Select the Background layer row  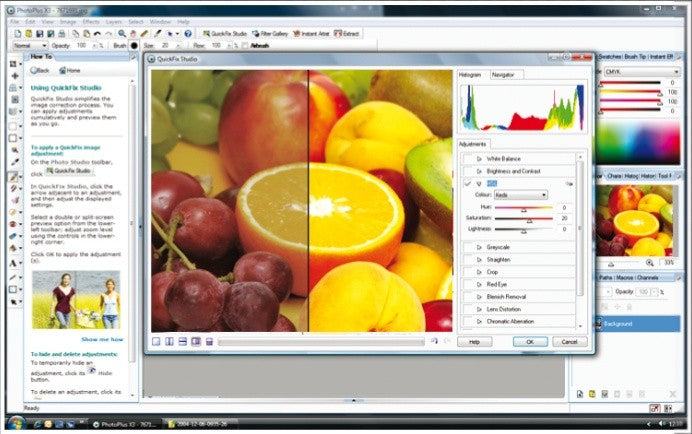tap(638, 324)
